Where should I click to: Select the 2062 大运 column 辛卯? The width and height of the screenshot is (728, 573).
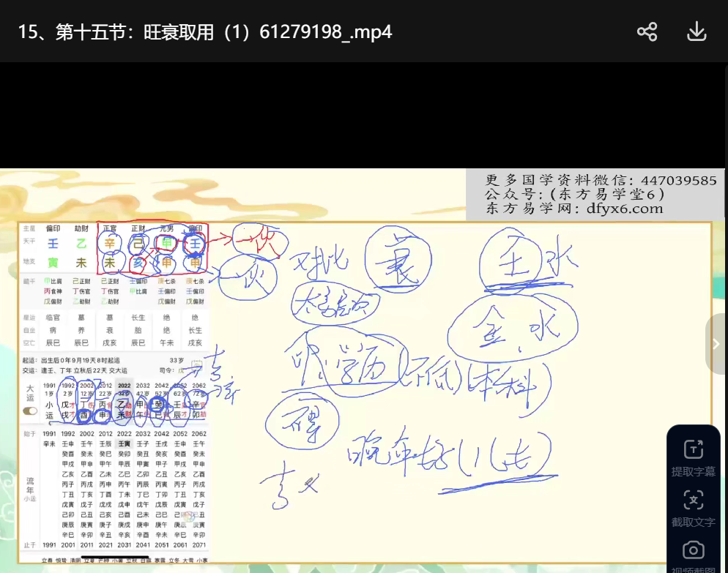pos(199,409)
